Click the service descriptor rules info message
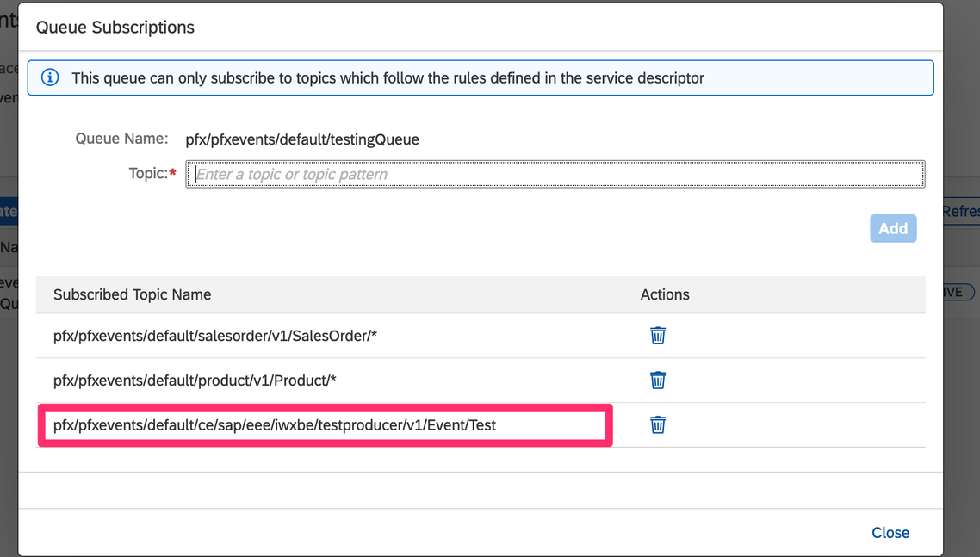 click(388, 78)
